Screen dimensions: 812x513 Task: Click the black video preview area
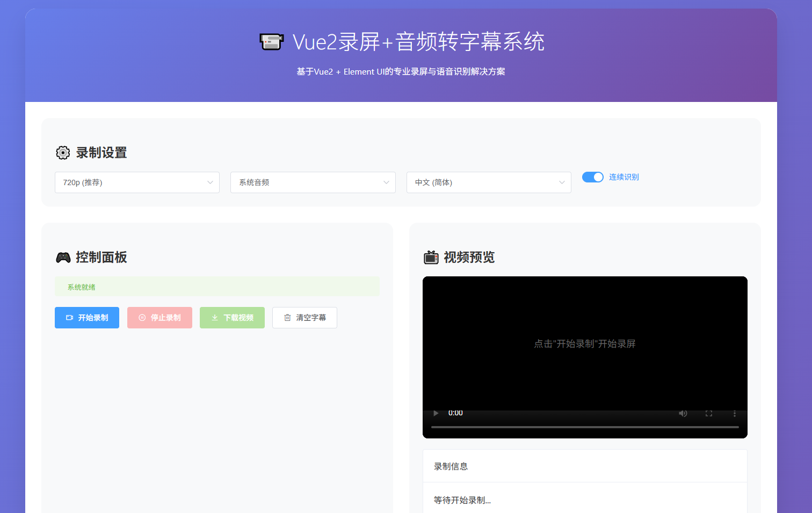(585, 344)
